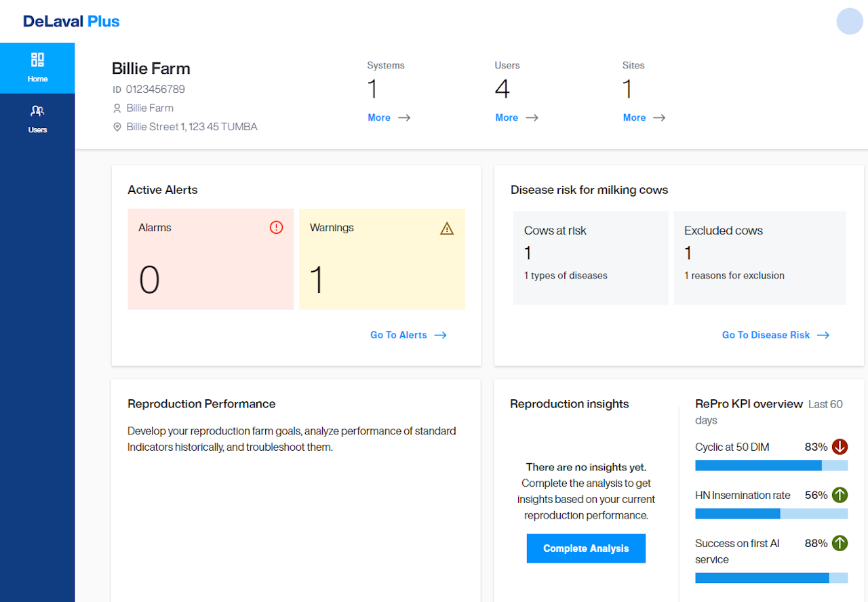
Task: Open More link under Systems
Action: coord(389,117)
